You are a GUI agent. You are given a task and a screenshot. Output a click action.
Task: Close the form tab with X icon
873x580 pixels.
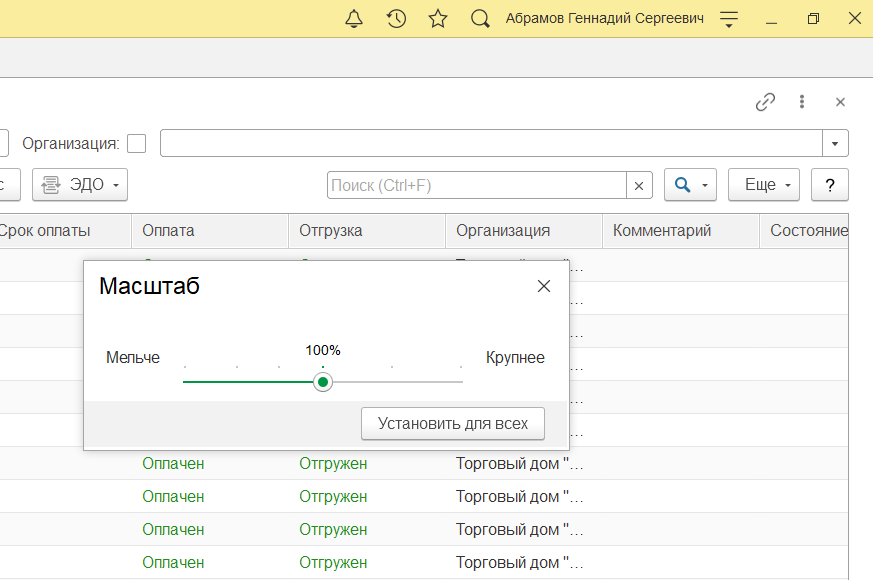(x=840, y=101)
